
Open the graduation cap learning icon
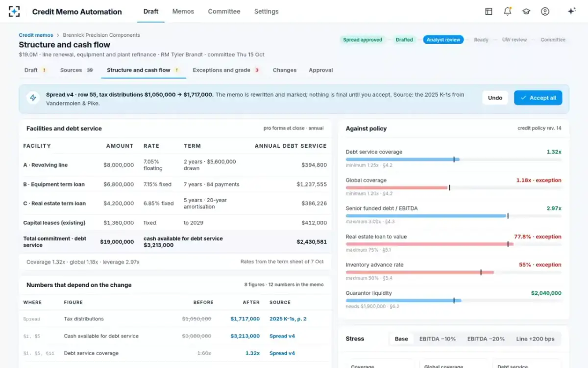click(526, 11)
